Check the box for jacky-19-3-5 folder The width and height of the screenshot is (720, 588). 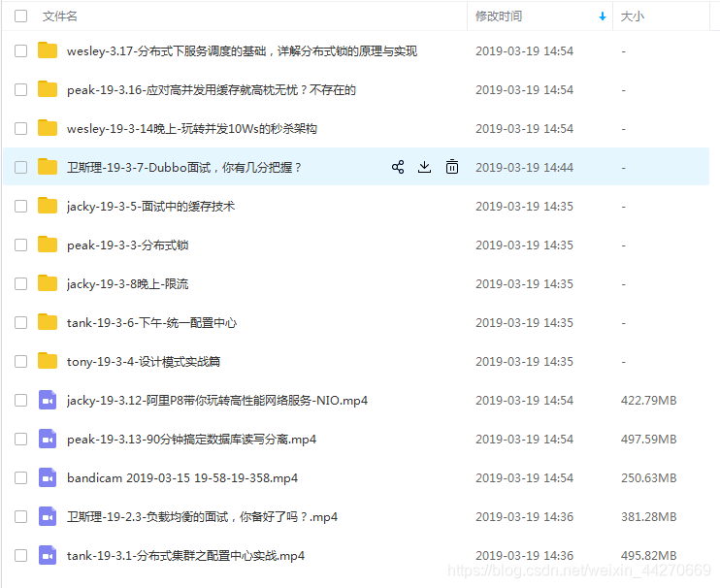click(x=20, y=206)
